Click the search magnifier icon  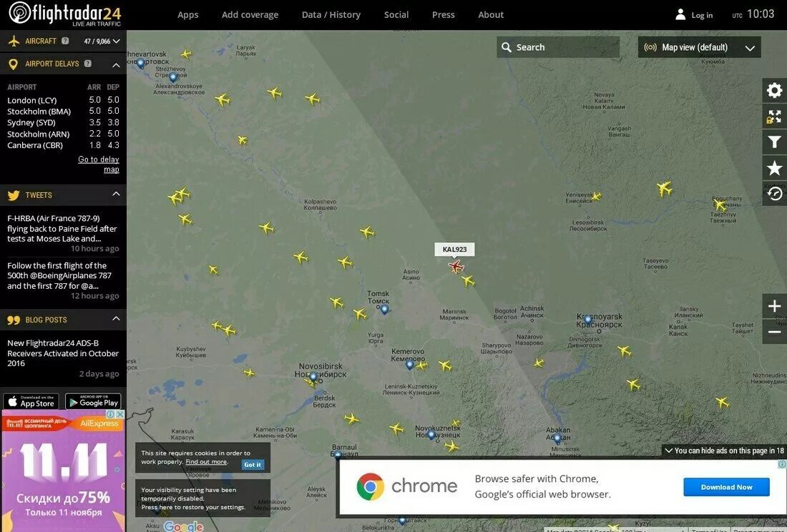507,47
